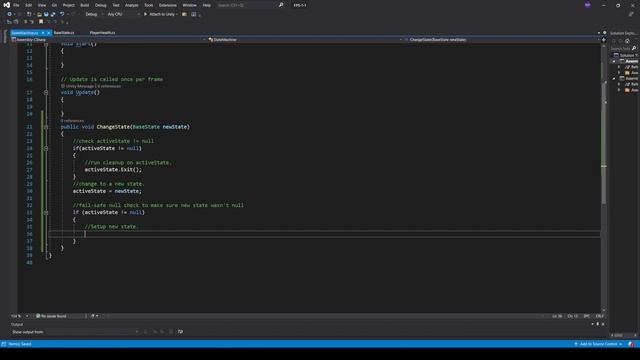Click the window layout icon in toolbar
The image size is (640, 360).
pos(193,14)
